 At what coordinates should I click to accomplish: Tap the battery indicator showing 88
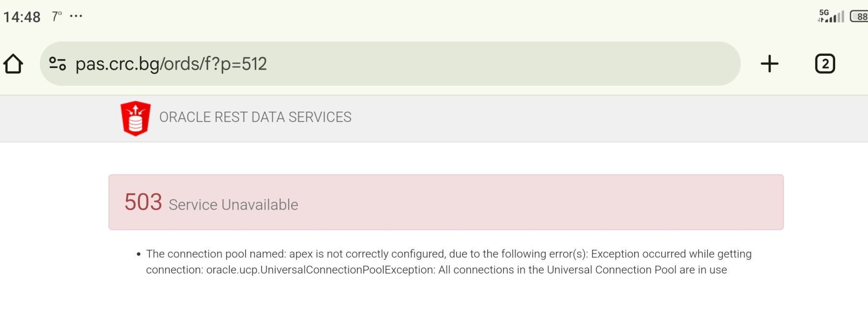[x=859, y=17]
